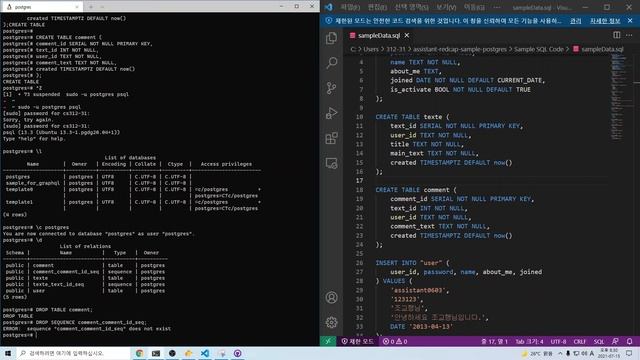Open the black round taskbar icon
Viewport: 640px width, 360px height.
click(x=172, y=353)
